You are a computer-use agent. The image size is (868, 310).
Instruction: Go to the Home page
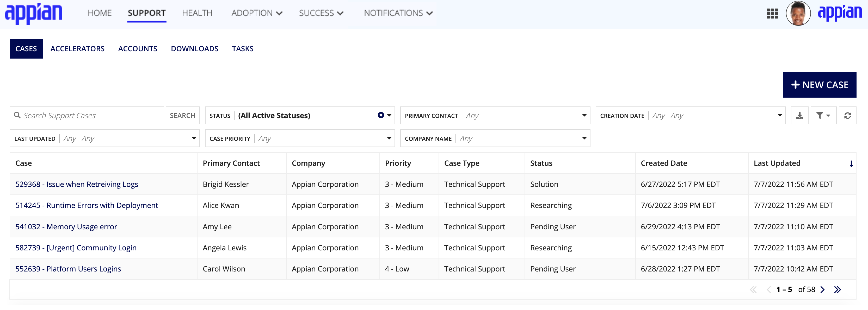click(x=99, y=13)
